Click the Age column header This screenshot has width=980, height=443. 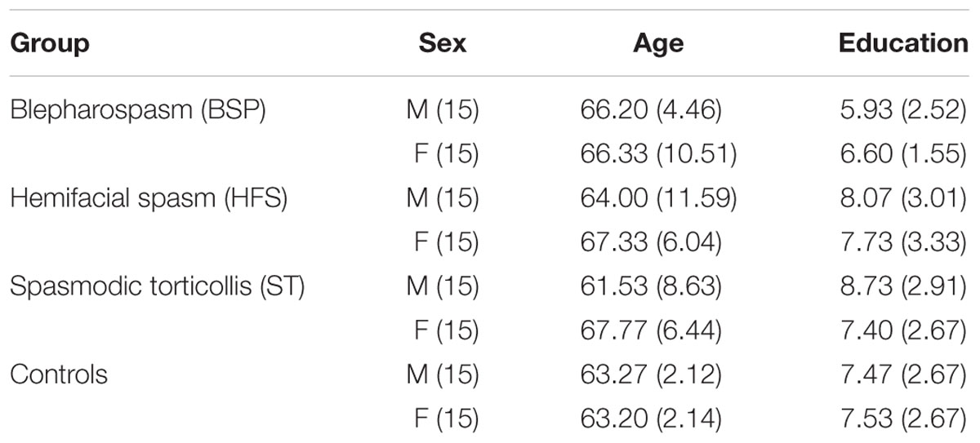(x=658, y=43)
